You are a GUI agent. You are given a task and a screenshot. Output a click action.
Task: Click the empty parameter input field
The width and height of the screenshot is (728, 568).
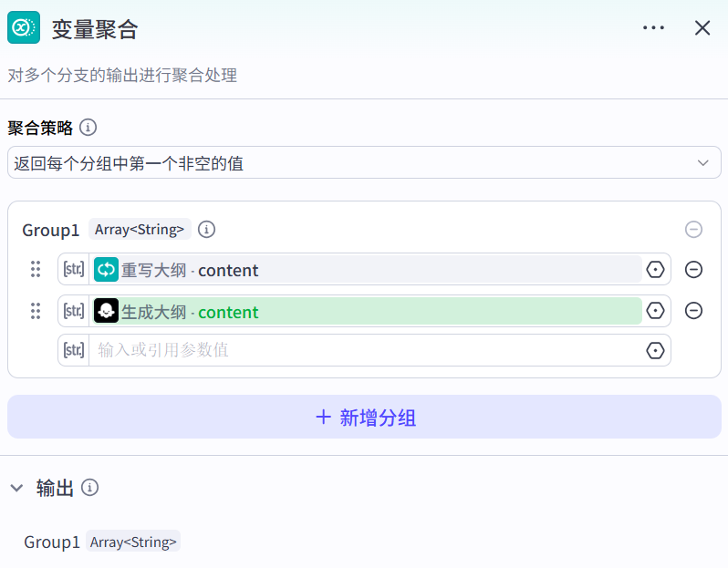365,350
